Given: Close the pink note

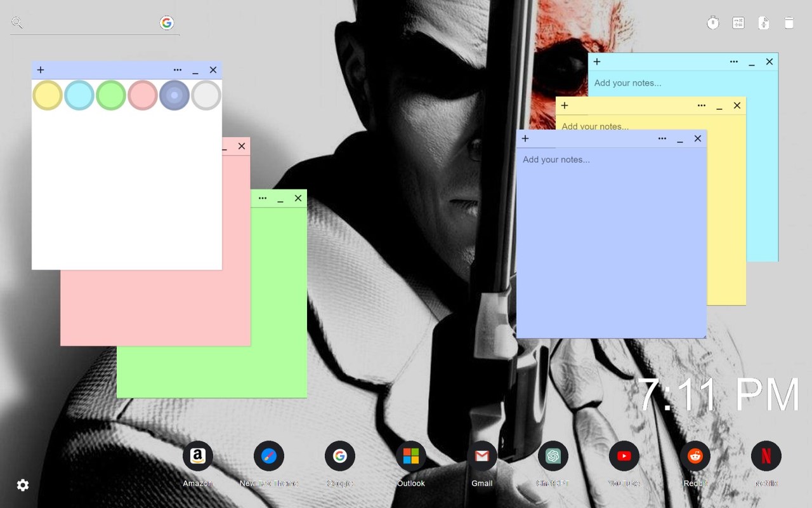Looking at the screenshot, I should [242, 146].
